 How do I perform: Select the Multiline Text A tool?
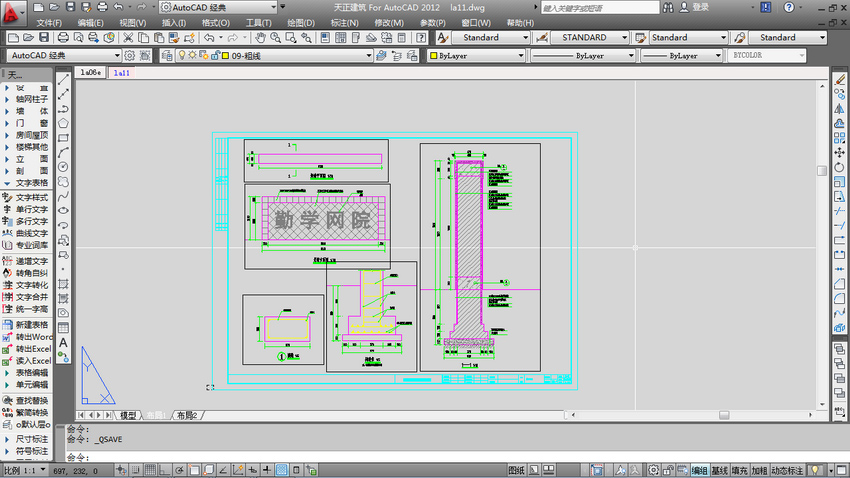click(x=63, y=343)
